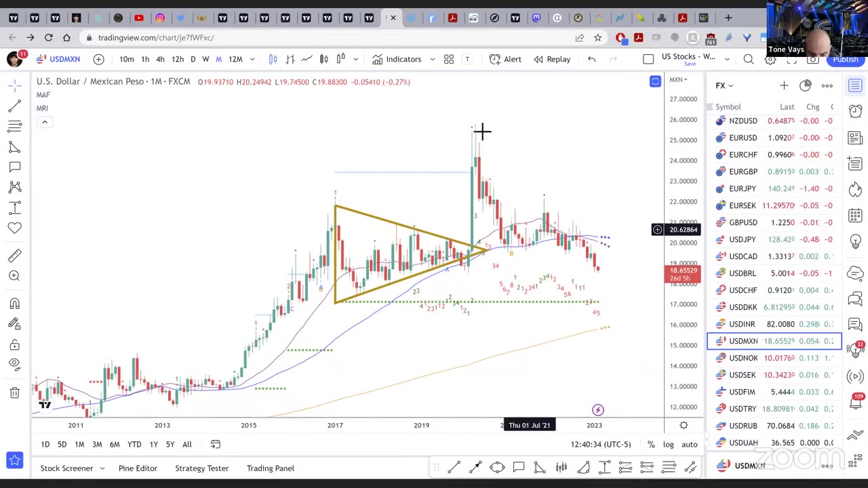Bookmark this page star icon
Image resolution: width=868 pixels, height=488 pixels.
(597, 38)
